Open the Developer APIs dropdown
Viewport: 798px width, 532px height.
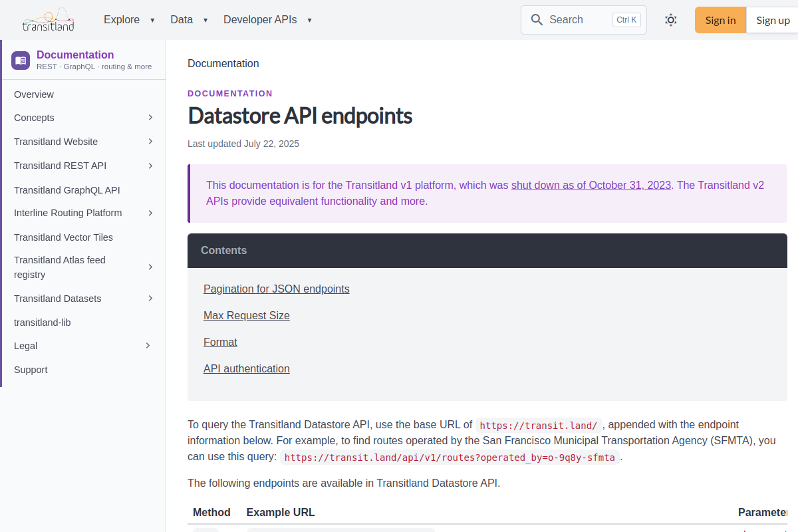click(268, 20)
